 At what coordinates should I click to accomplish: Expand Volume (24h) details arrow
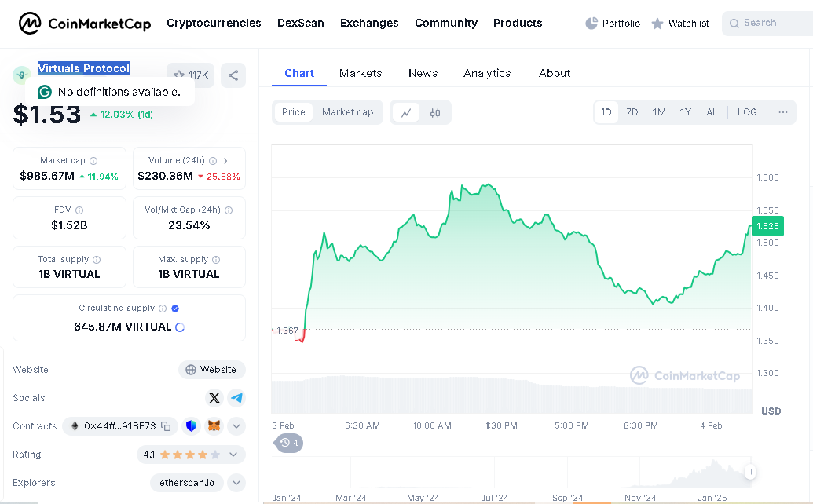(x=225, y=161)
